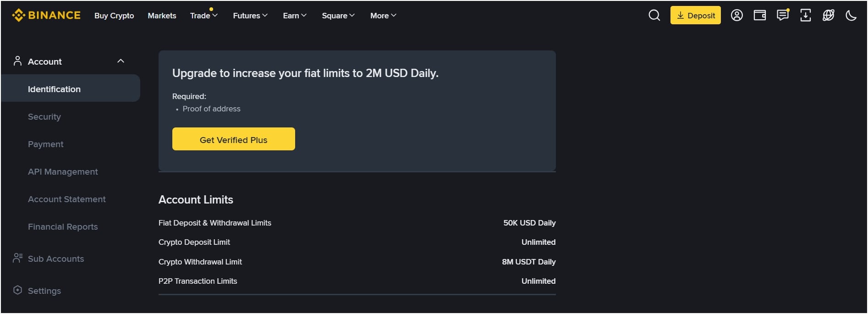The image size is (868, 314).
Task: Open the search icon in the header
Action: point(654,15)
